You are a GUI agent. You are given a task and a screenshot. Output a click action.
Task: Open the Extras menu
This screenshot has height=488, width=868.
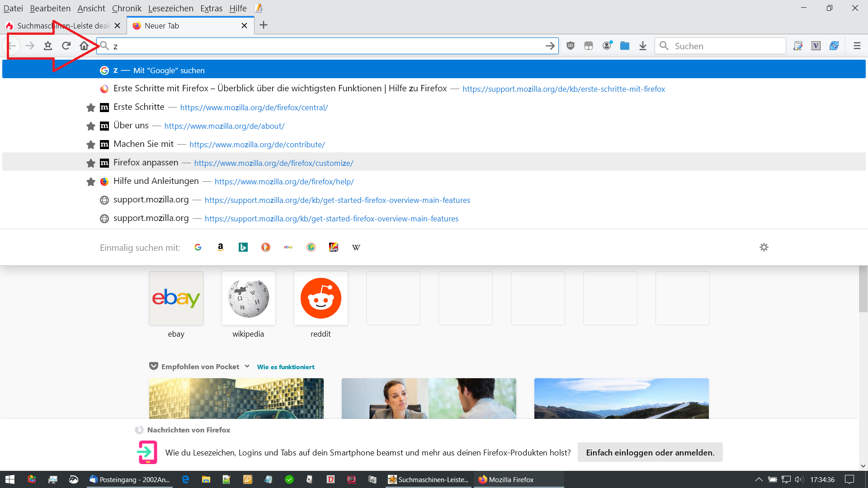(x=211, y=8)
